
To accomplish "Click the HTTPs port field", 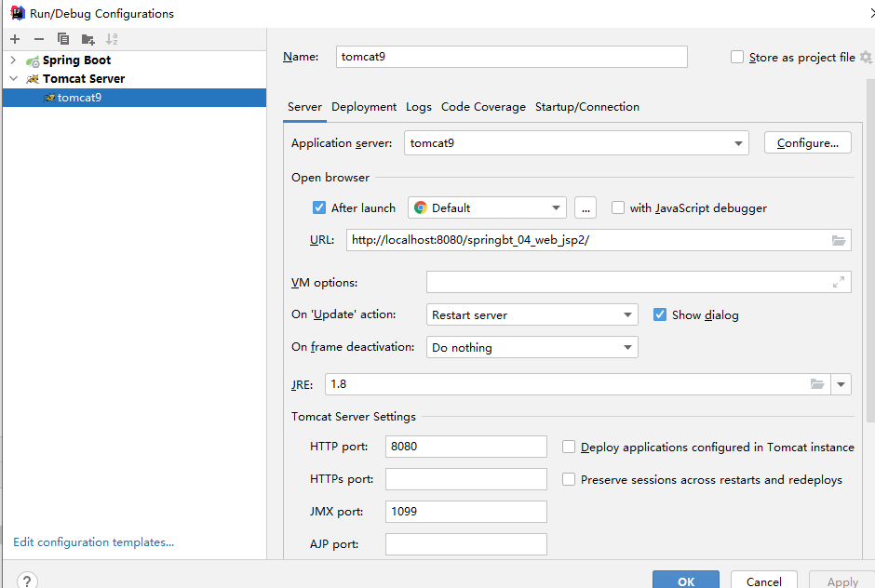I will click(x=466, y=479).
